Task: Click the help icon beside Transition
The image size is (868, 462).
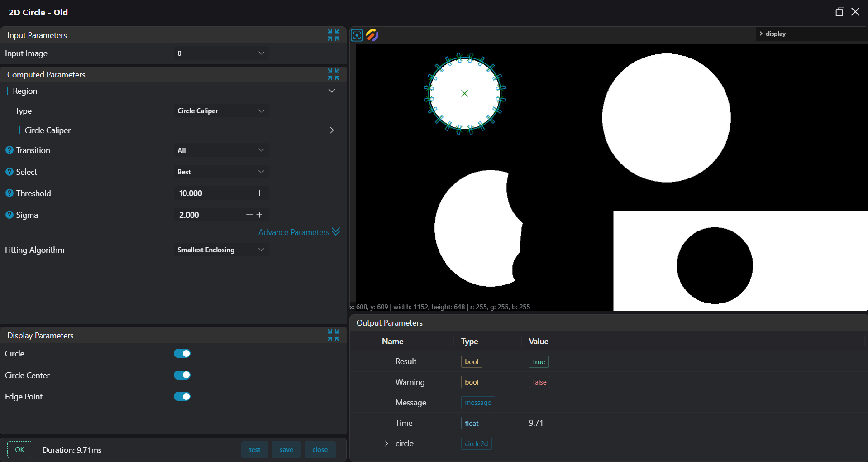Action: pos(9,150)
